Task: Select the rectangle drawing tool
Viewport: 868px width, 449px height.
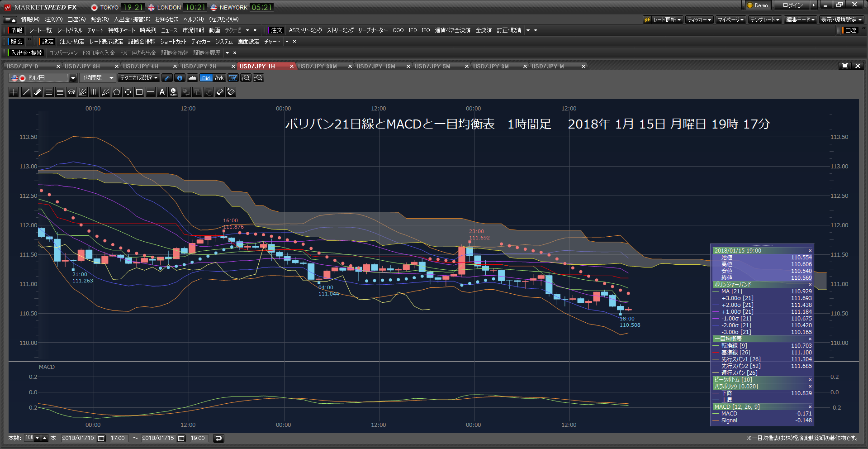Action: [139, 92]
